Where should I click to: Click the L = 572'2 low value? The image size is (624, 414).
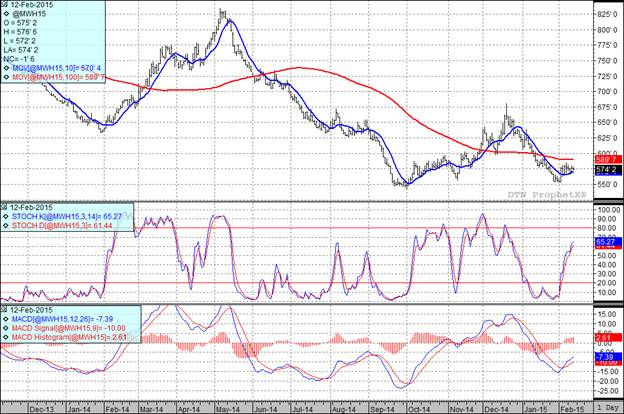pos(20,41)
